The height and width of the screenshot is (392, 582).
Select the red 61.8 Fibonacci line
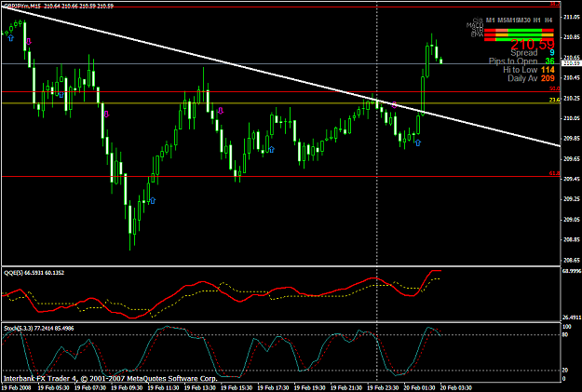point(280,177)
